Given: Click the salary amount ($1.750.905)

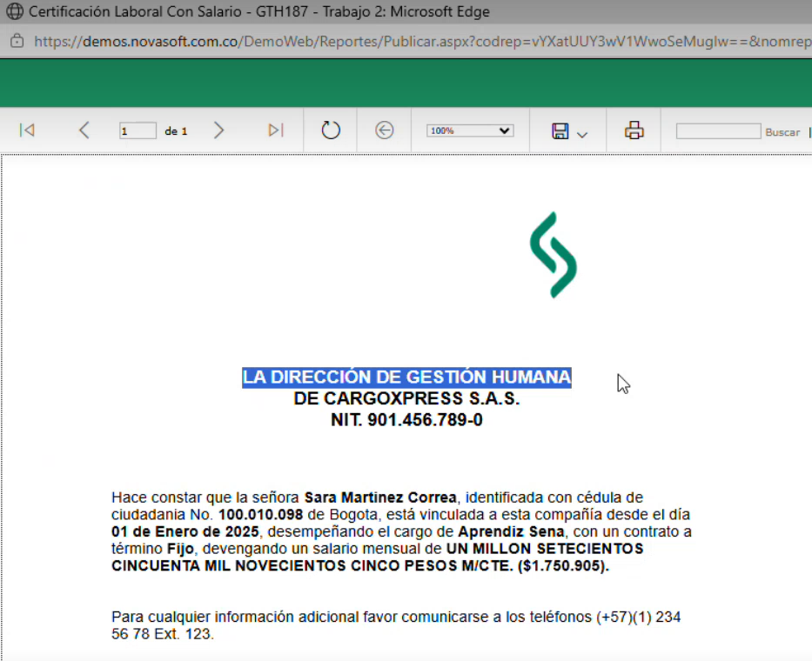Looking at the screenshot, I should click(563, 565).
